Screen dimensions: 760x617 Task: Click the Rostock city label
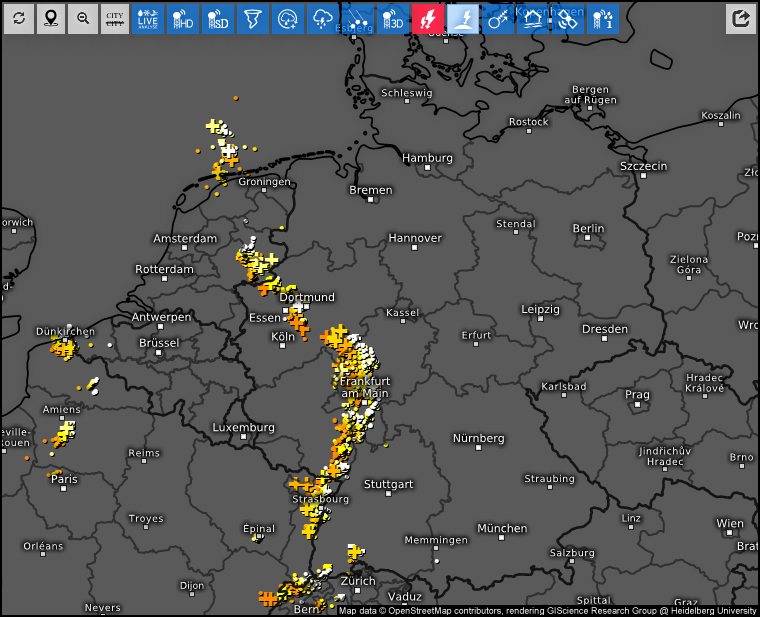528,122
